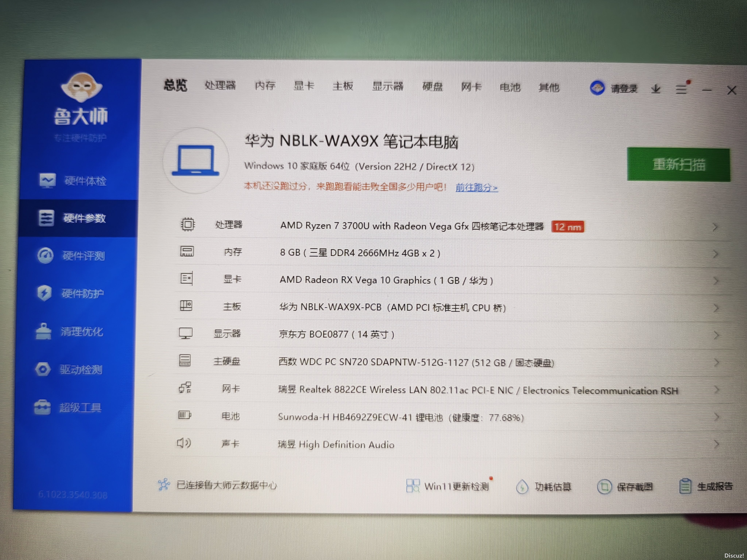Viewport: 747px width, 560px height.
Task: Click 京东方 BOE0877 display text
Action: (x=336, y=334)
